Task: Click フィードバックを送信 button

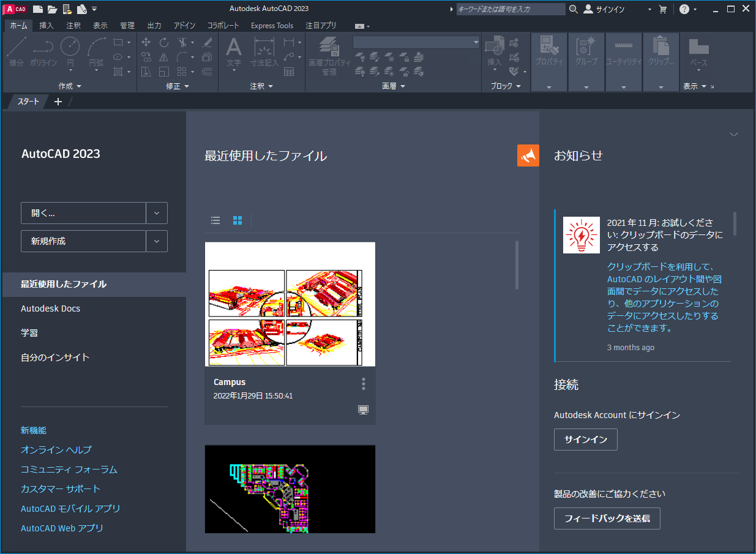Action: click(x=607, y=518)
